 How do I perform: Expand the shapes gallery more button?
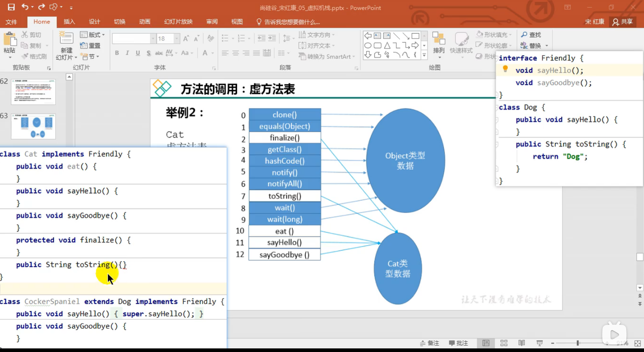tap(424, 55)
